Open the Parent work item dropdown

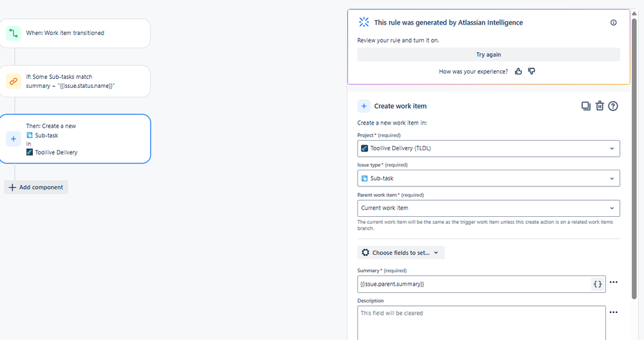[488, 208]
